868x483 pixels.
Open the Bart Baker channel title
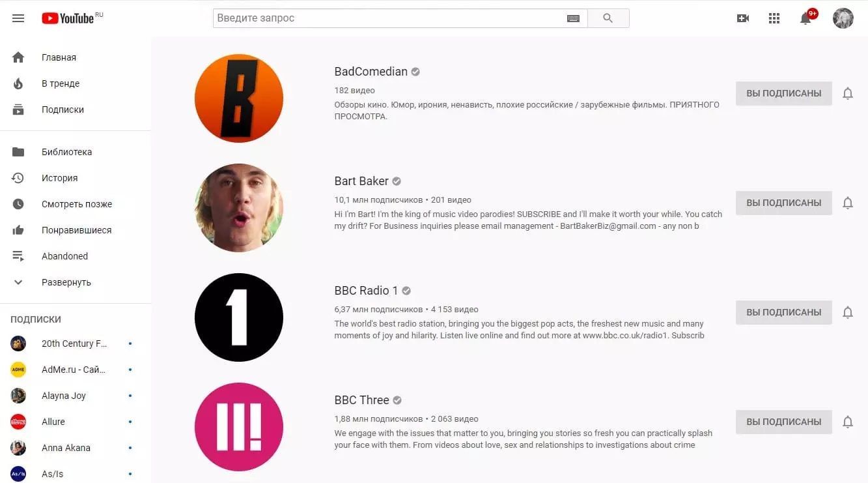361,181
